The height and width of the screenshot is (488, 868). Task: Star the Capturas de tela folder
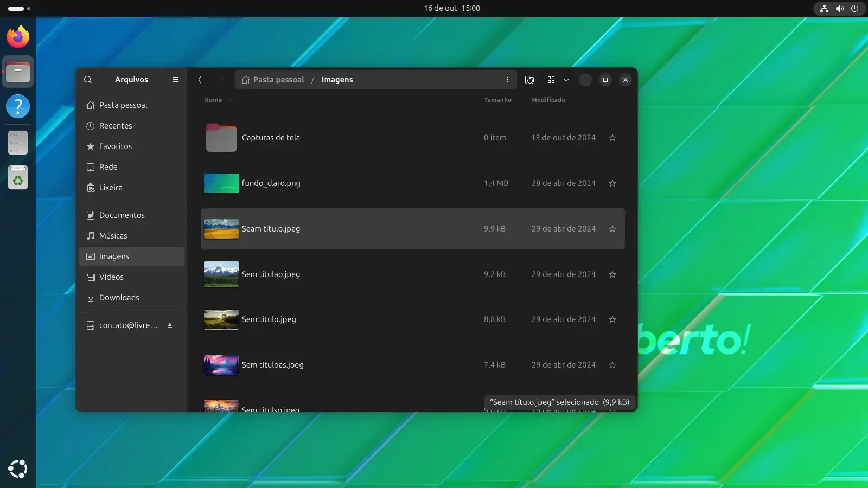612,138
